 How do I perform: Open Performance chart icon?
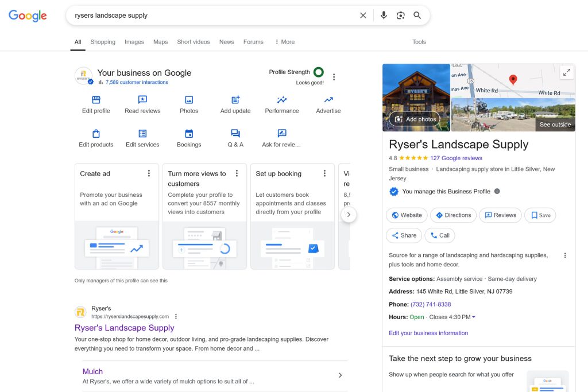(282, 100)
